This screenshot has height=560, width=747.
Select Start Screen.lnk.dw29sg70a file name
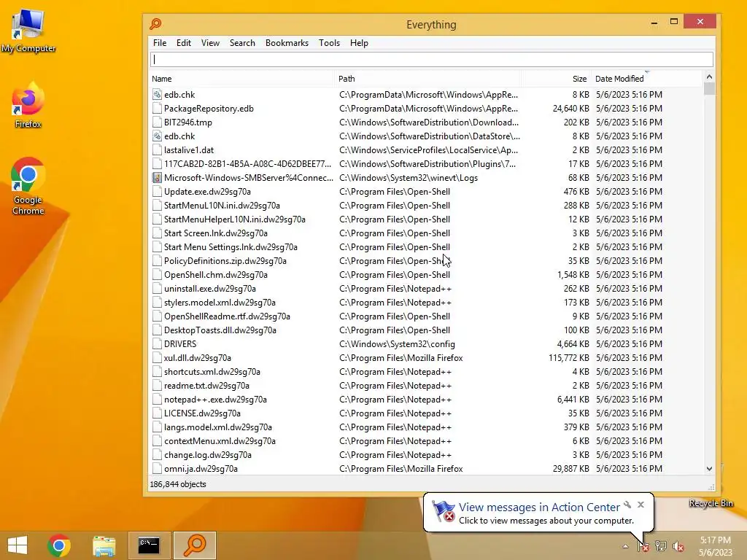point(216,233)
